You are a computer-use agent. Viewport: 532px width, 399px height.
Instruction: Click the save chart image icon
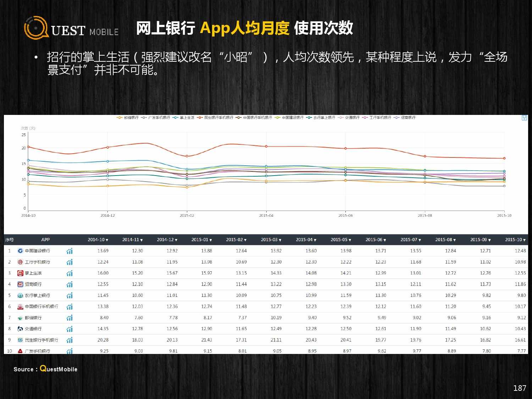click(524, 118)
